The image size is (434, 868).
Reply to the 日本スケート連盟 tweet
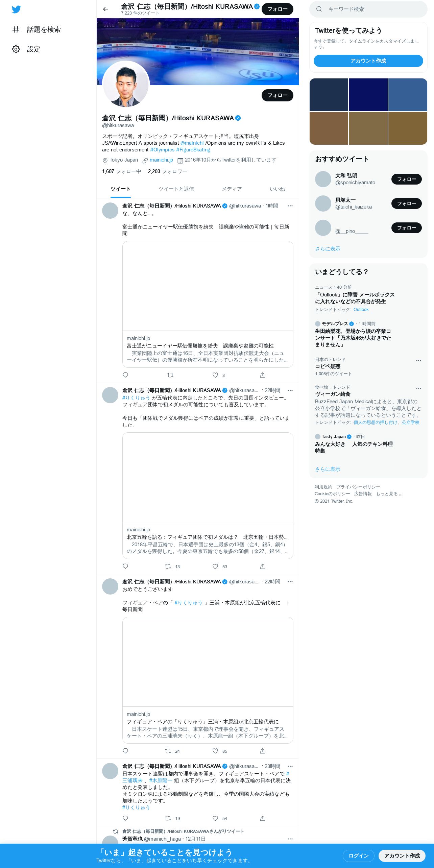click(125, 818)
